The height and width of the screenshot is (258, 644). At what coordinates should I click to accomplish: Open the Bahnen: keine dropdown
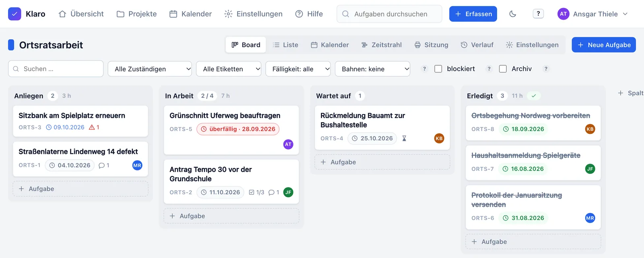[x=372, y=69]
